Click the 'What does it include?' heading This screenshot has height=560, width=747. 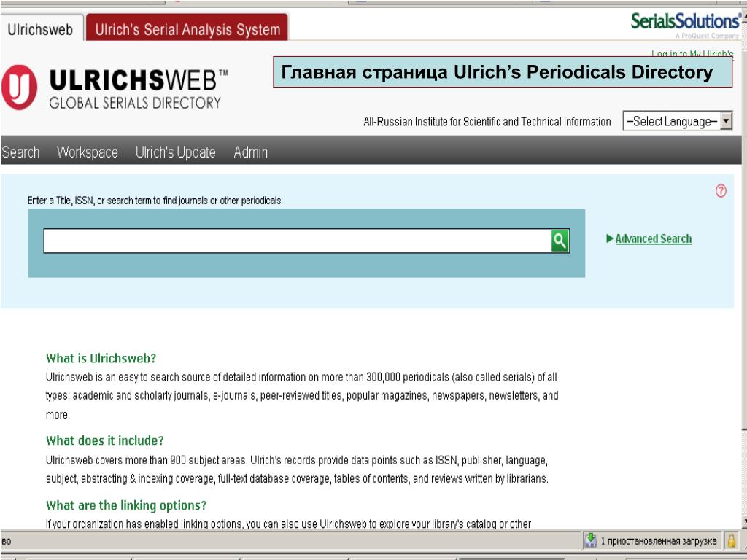[105, 440]
